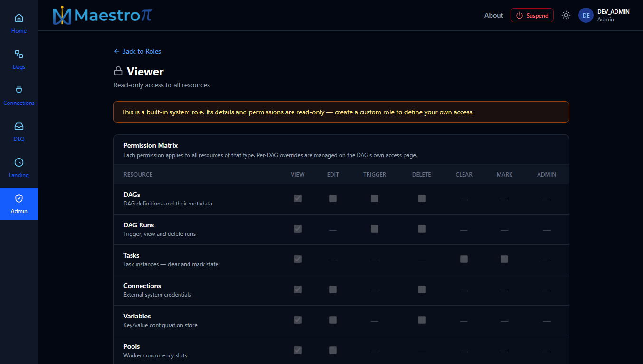Toggle Clear checkbox for Tasks

coord(464,259)
